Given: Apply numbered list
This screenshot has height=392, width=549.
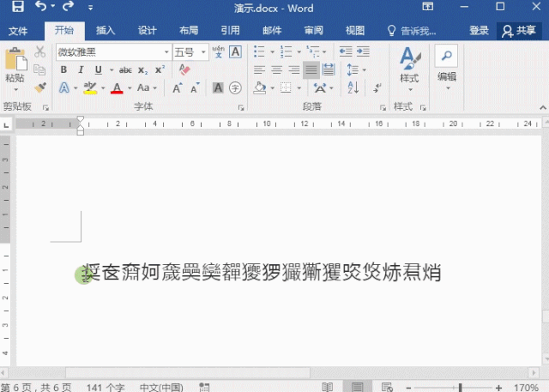Looking at the screenshot, I should [x=286, y=51].
